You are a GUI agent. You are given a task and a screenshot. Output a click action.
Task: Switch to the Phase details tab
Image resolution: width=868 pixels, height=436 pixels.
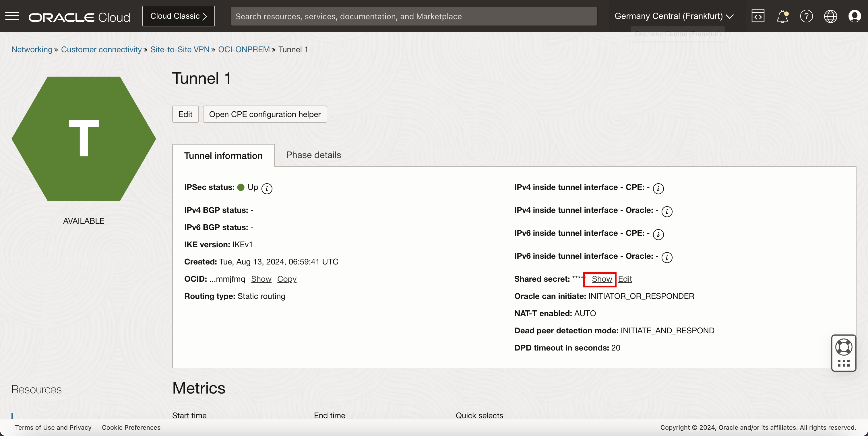coord(313,155)
